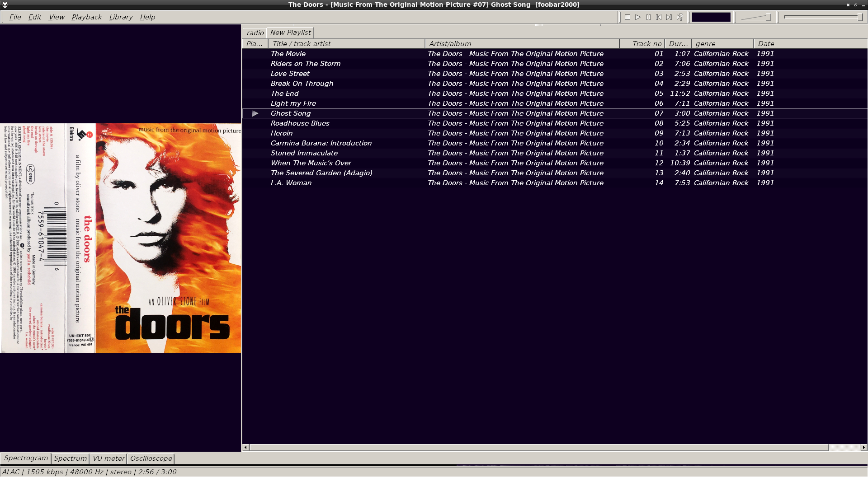Play a random track

click(679, 17)
